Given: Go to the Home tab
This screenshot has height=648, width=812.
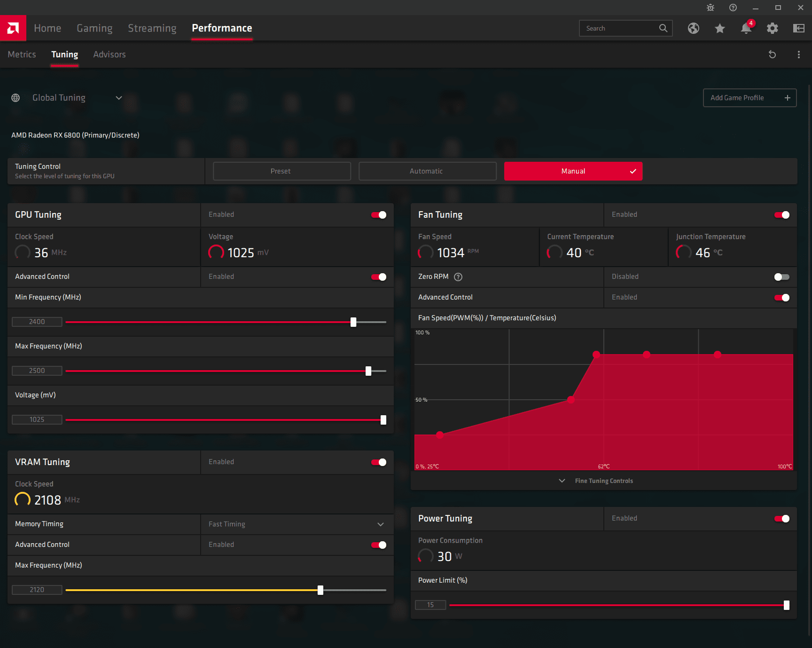Looking at the screenshot, I should [47, 28].
